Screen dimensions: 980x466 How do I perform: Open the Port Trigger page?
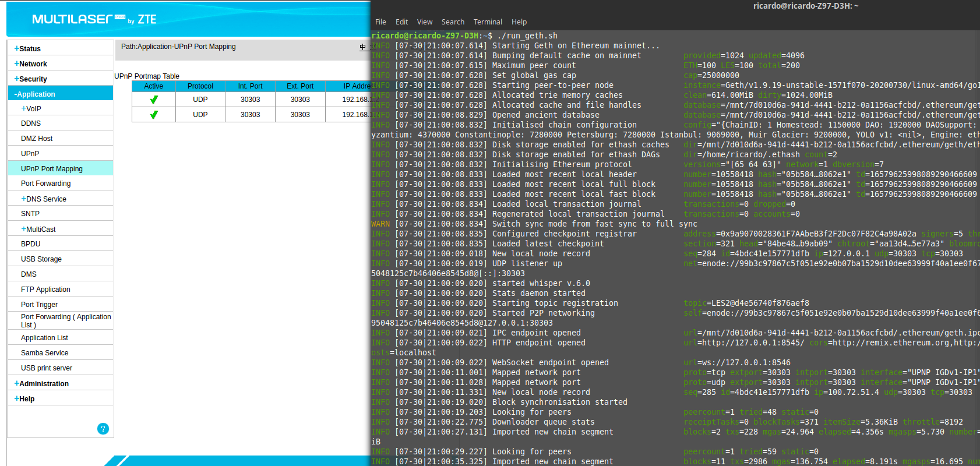coord(39,305)
